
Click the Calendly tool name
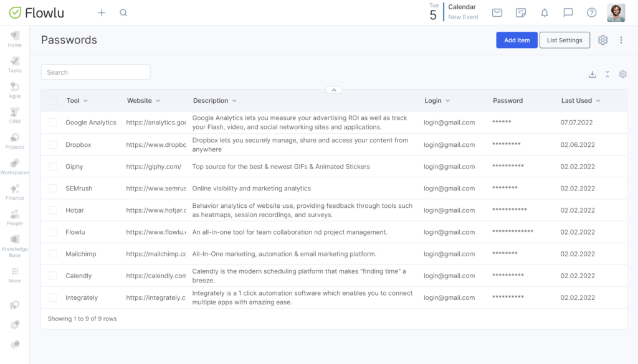pyautogui.click(x=79, y=276)
